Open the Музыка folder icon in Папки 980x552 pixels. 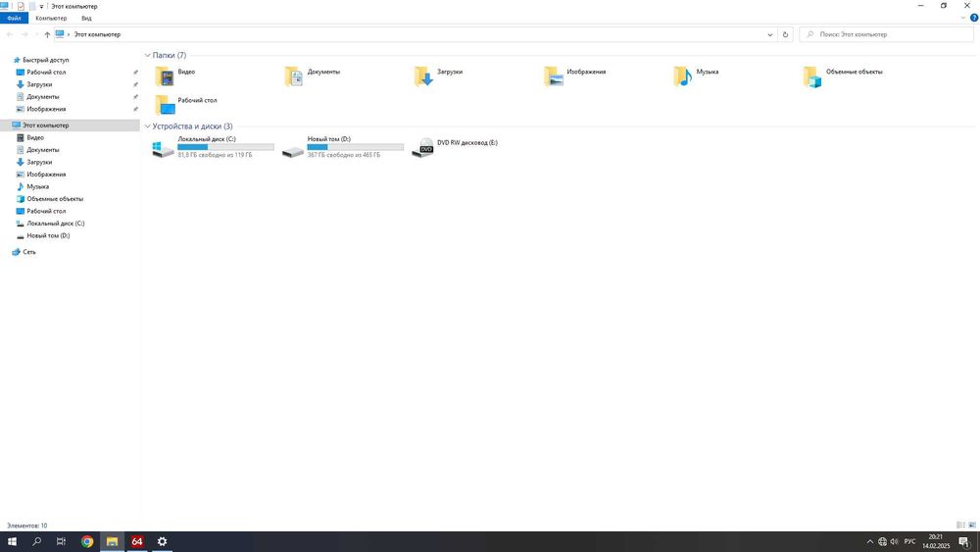[x=682, y=76]
